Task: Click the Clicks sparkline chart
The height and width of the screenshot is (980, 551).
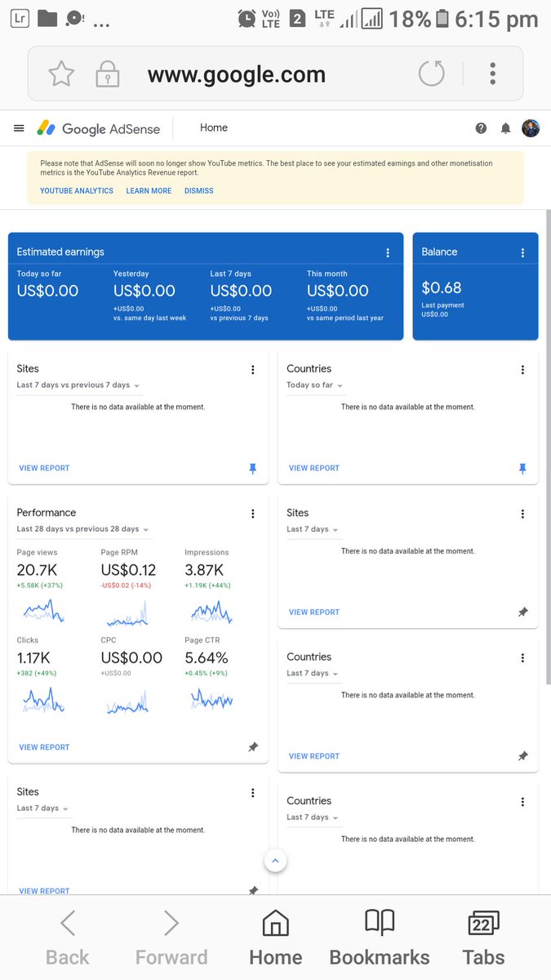Action: tap(43, 700)
